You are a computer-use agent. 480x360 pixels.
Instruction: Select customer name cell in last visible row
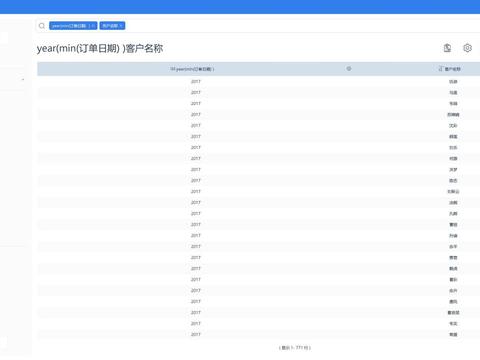453,334
